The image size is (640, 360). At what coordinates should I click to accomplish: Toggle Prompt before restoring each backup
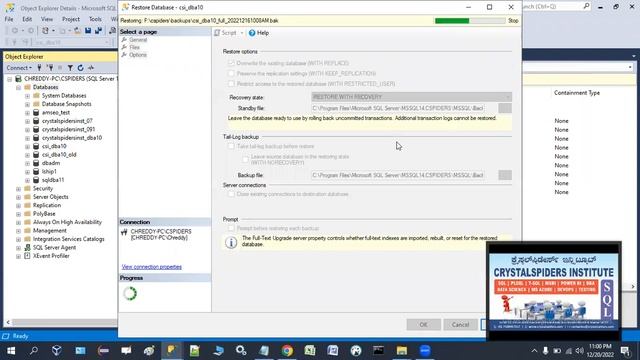click(231, 228)
